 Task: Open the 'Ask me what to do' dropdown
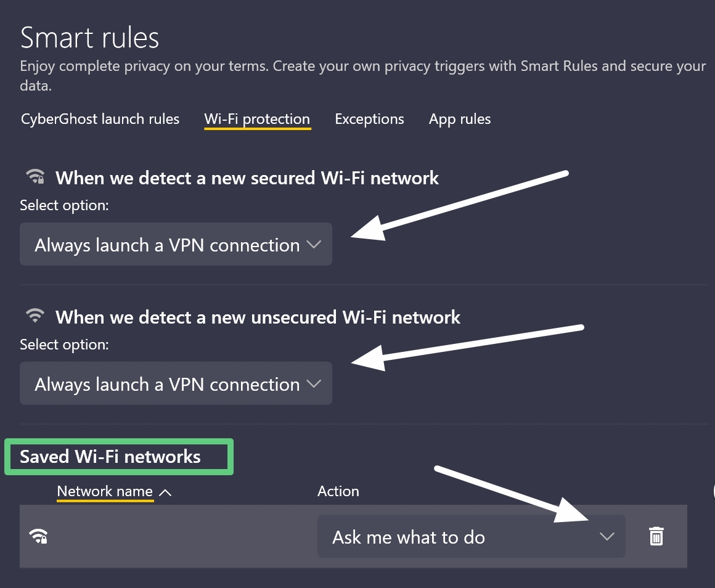(x=472, y=536)
